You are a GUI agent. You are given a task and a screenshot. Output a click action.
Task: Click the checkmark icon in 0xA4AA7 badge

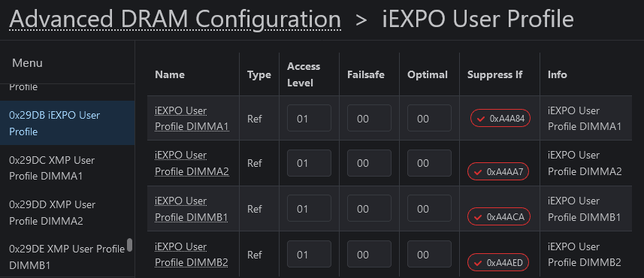(477, 172)
